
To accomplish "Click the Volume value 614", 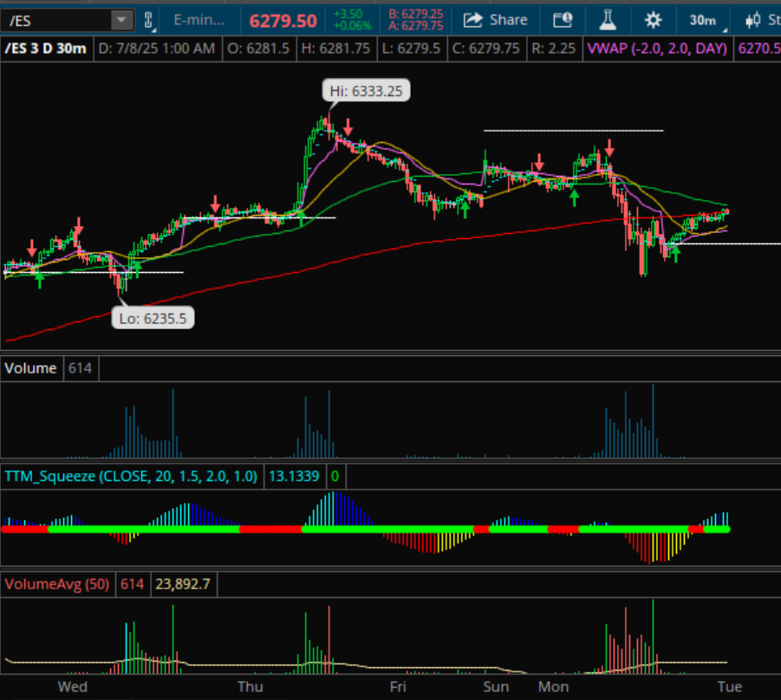I will point(81,368).
